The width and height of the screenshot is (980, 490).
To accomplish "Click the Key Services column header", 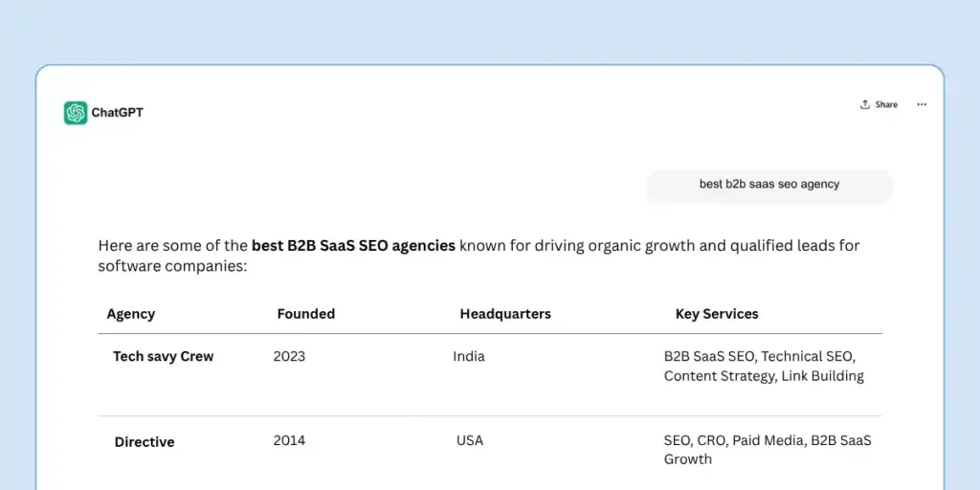I will coord(717,314).
